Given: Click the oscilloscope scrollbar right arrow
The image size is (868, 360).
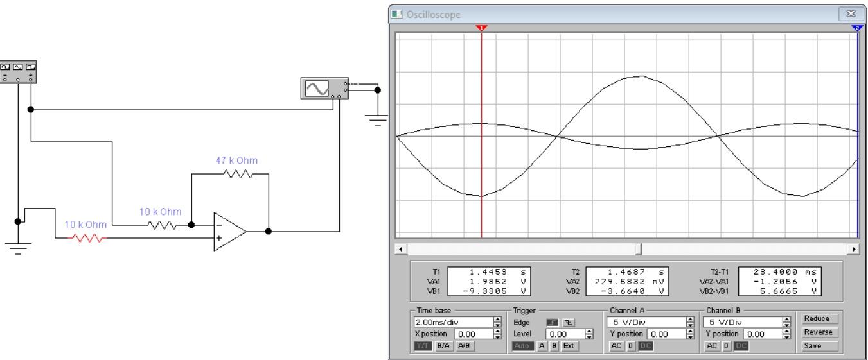Looking at the screenshot, I should (x=854, y=248).
